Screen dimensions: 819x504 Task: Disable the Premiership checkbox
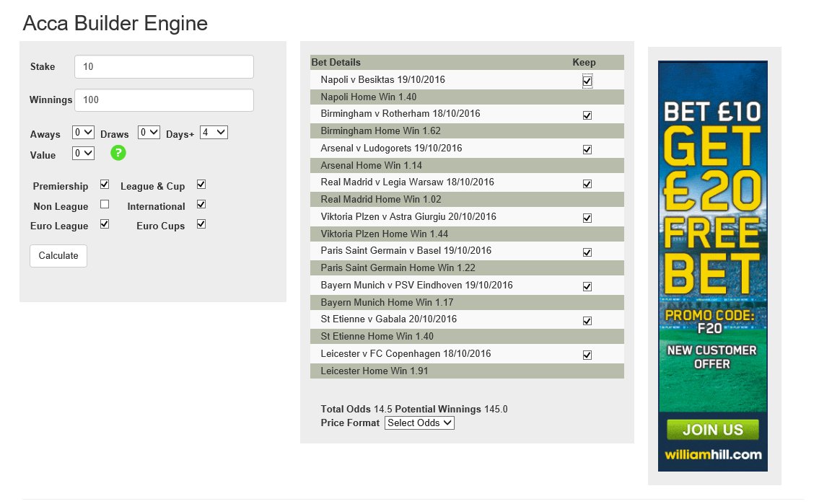[104, 184]
